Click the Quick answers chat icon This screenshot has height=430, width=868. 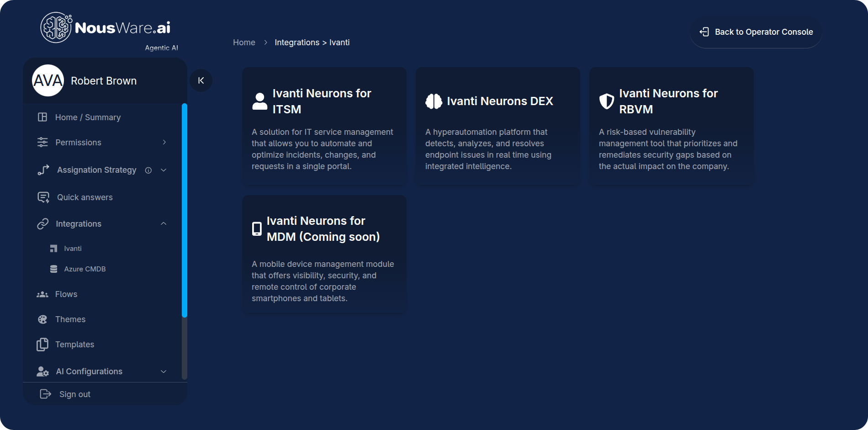point(43,197)
